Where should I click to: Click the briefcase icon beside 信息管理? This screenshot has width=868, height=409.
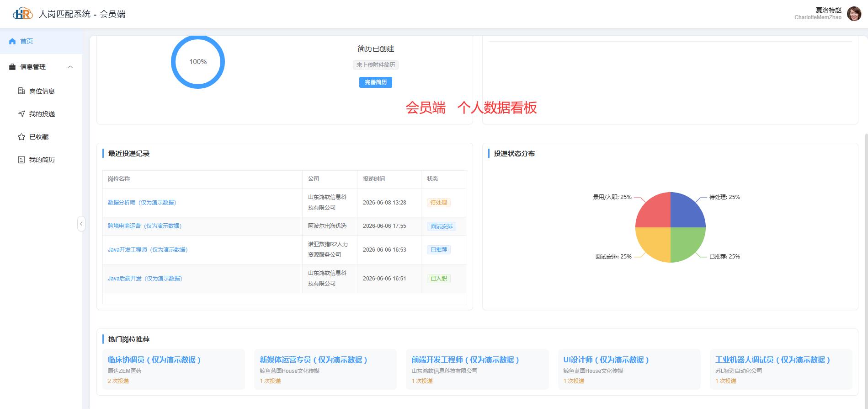[12, 67]
